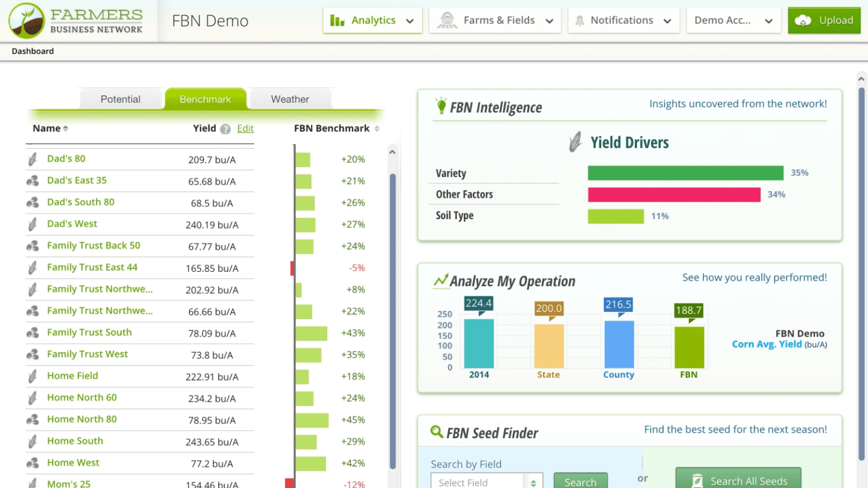Click the corn icon beside Family Trust East 44

coord(33,267)
